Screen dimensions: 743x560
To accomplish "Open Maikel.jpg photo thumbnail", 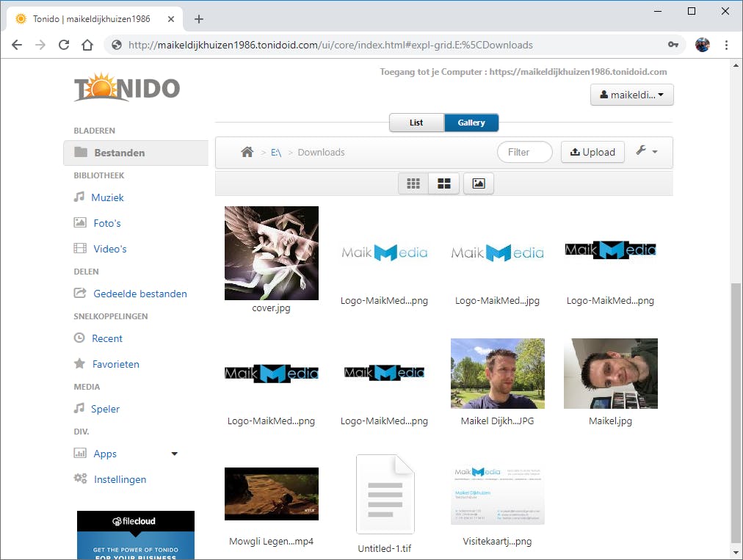I will pos(611,374).
